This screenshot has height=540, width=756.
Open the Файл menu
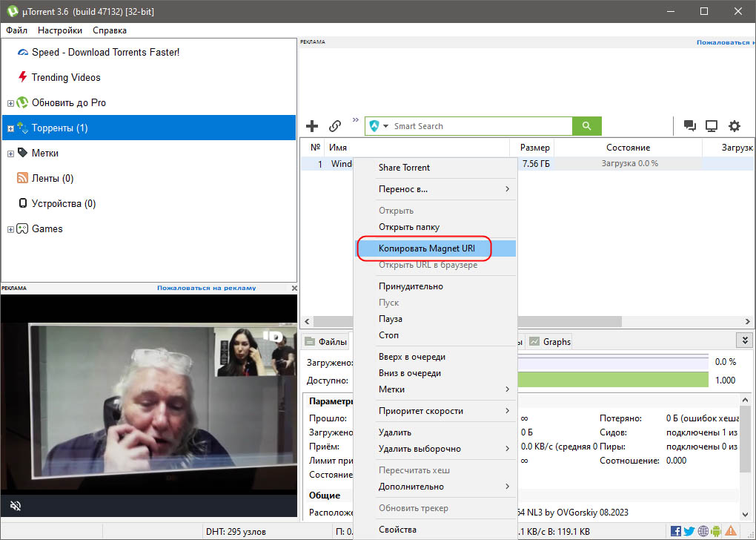[16, 30]
